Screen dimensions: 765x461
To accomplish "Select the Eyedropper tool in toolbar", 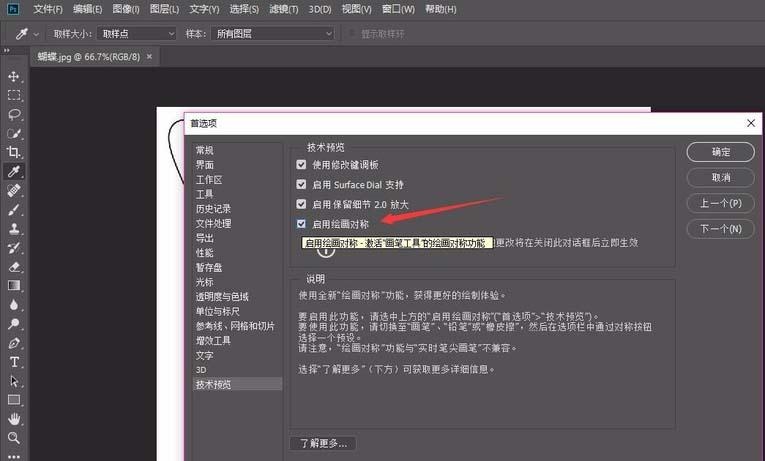I will tap(14, 171).
